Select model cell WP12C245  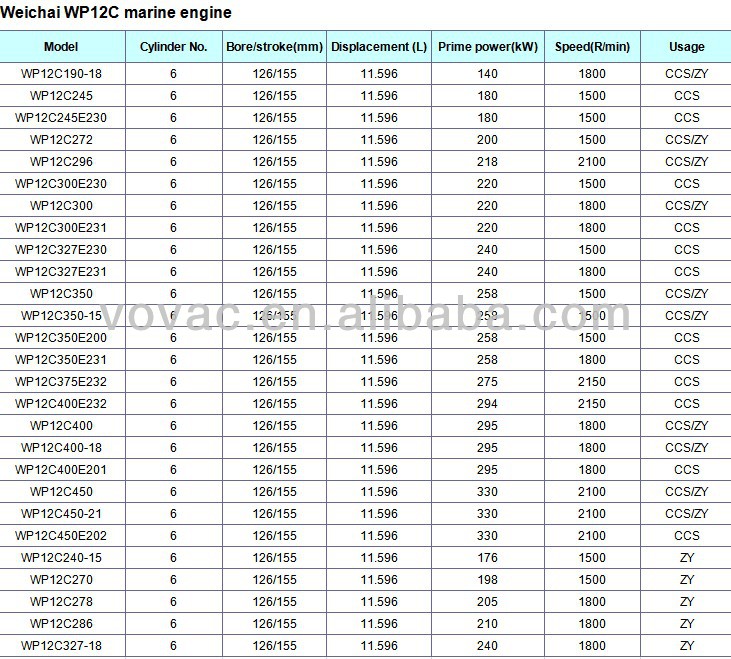pyautogui.click(x=61, y=96)
